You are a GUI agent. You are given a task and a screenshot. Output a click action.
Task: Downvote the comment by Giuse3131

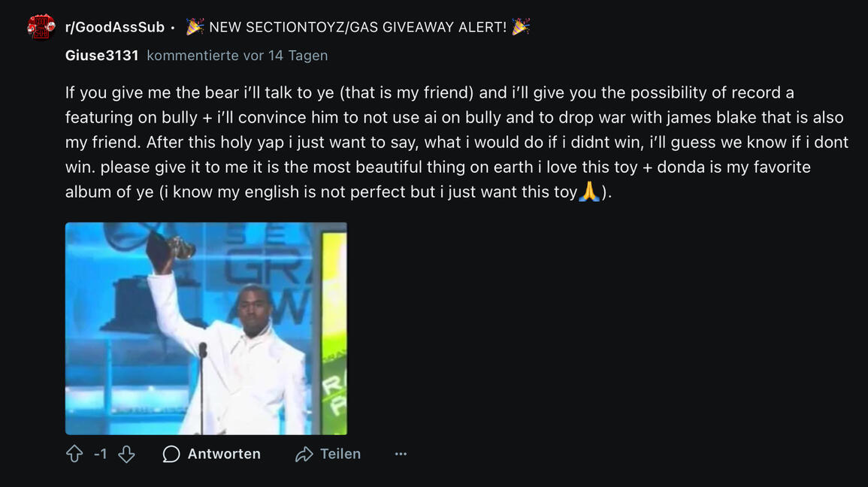pyautogui.click(x=126, y=454)
